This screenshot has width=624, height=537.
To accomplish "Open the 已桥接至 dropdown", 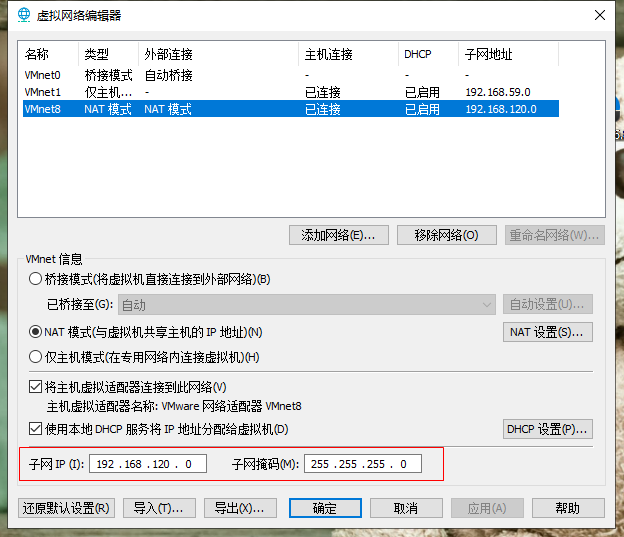I will coord(307,305).
